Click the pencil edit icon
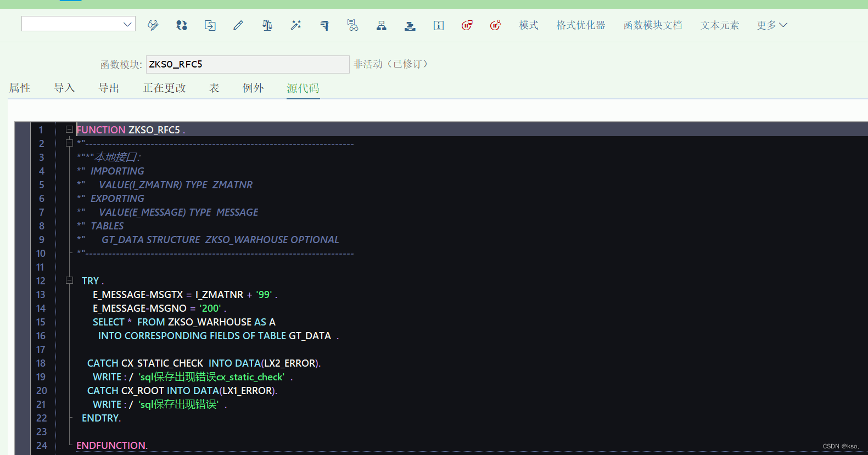 pyautogui.click(x=238, y=25)
